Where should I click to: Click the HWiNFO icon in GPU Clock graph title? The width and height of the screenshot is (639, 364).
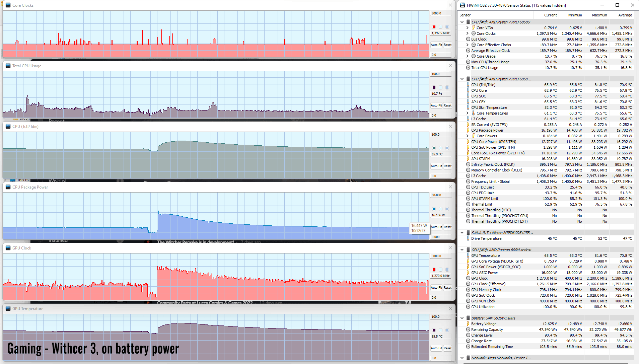pyautogui.click(x=8, y=248)
